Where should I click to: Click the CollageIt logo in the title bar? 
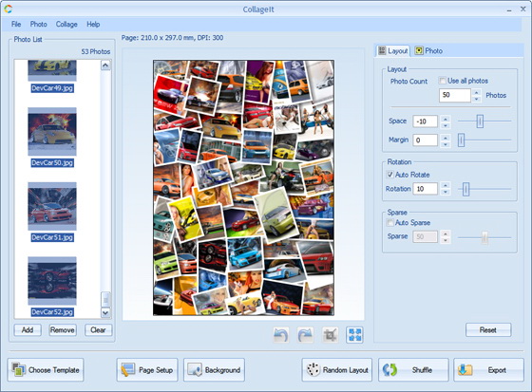point(9,9)
